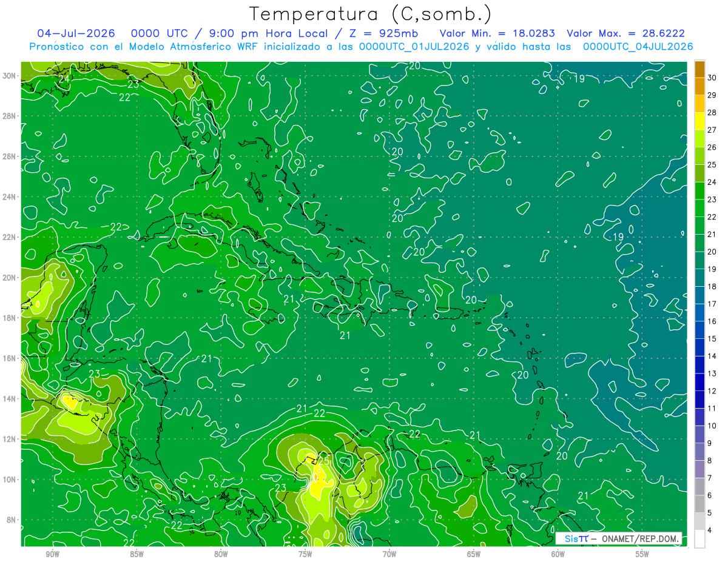Image resolution: width=728 pixels, height=562 pixels.
Task: Click the "70W" longitude axis label
Action: point(390,554)
